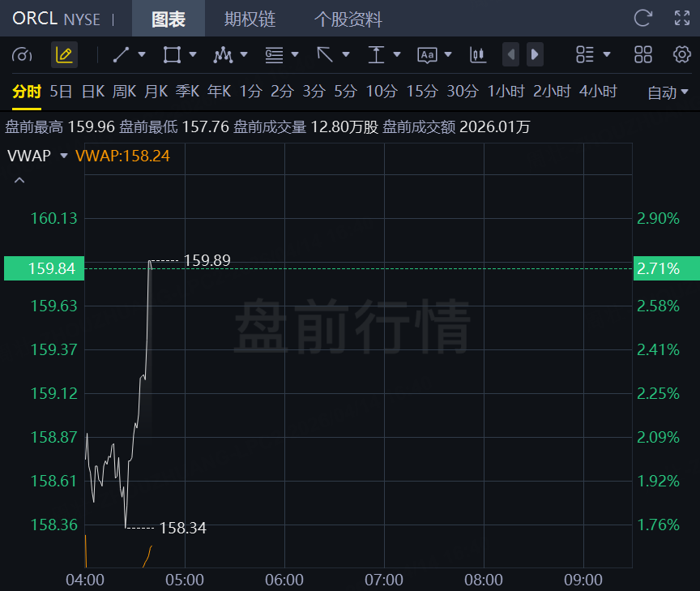Select the rectangle shape tool
Viewport: 700px width, 591px height.
(x=172, y=55)
